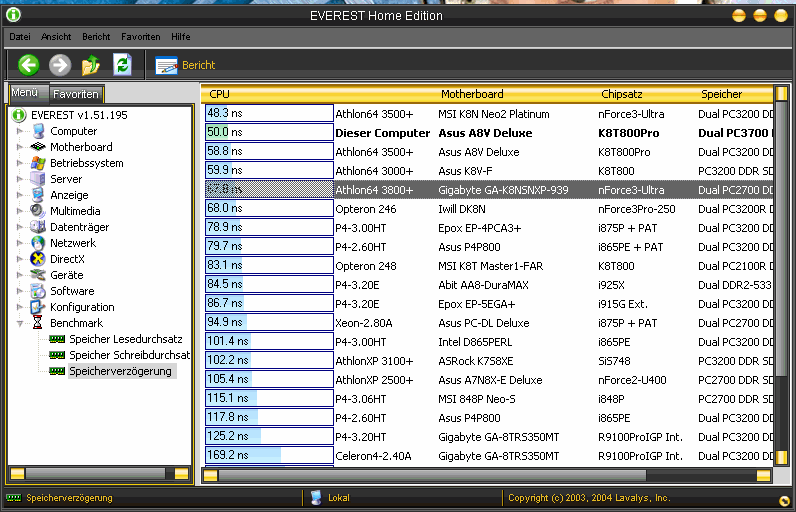Switch to the Favoriten tab

[x=76, y=94]
